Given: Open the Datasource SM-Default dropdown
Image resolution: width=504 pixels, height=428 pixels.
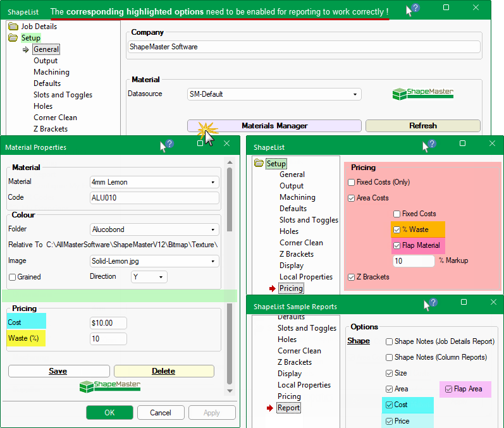Looking at the screenshot, I should [x=274, y=94].
